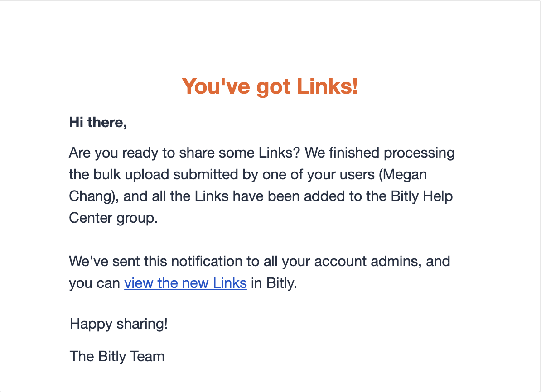Click 'in Bitly.' after the link
Screen dimensions: 541x392
point(274,283)
